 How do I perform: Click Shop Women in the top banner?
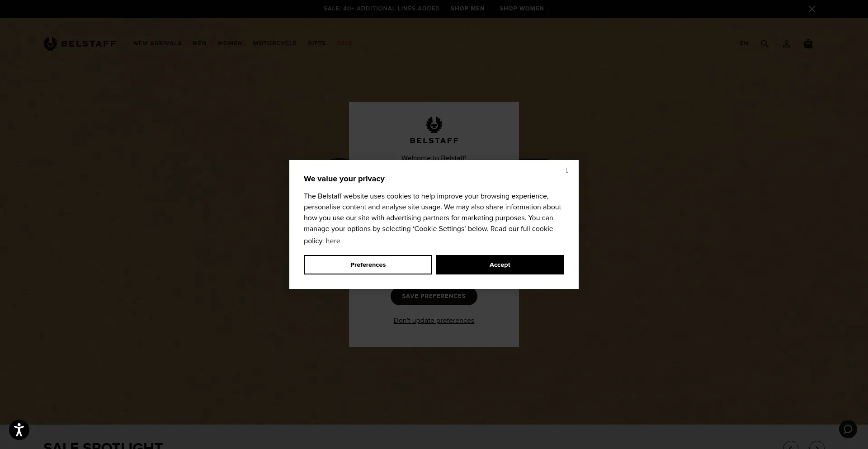pyautogui.click(x=522, y=9)
